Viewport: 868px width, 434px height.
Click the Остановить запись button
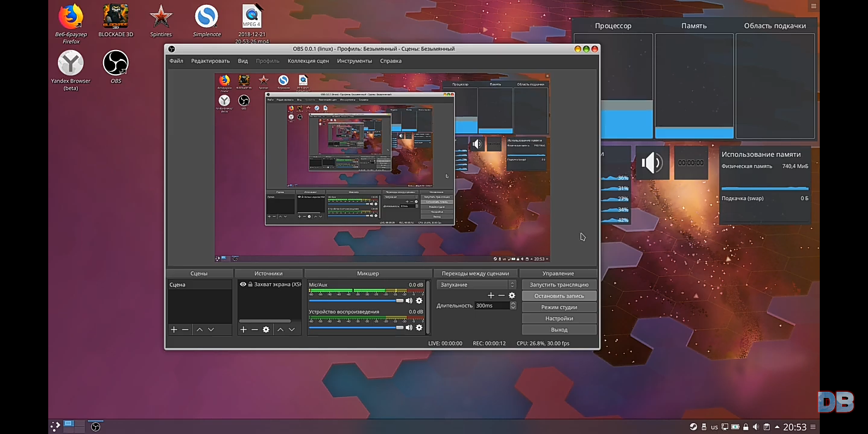(559, 296)
